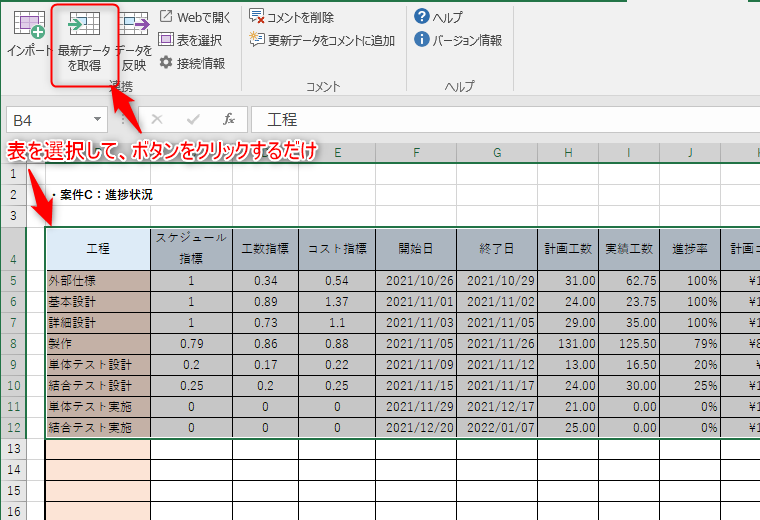Open ヘルプ help
This screenshot has height=520, width=760.
[x=439, y=17]
